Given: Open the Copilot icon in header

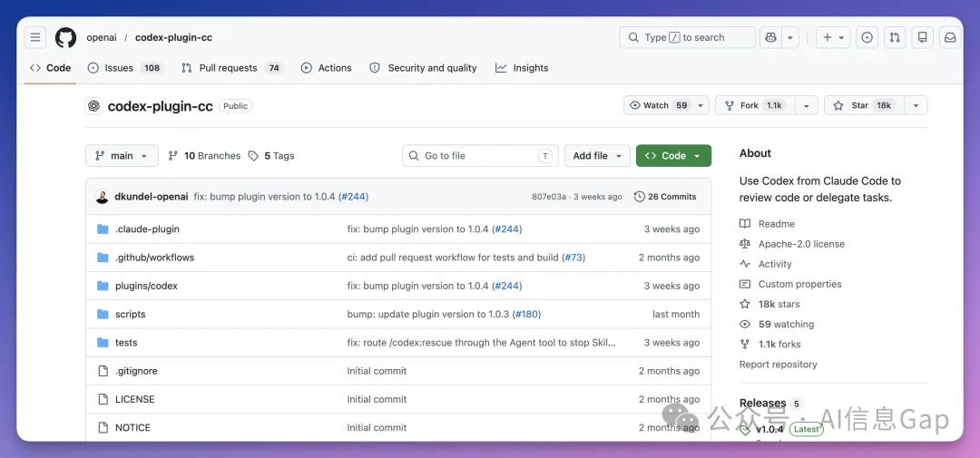Looking at the screenshot, I should coord(770,37).
